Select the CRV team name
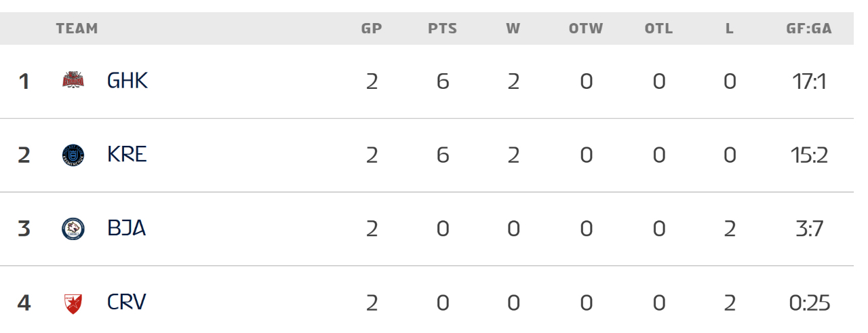This screenshot has height=333, width=868. click(127, 302)
